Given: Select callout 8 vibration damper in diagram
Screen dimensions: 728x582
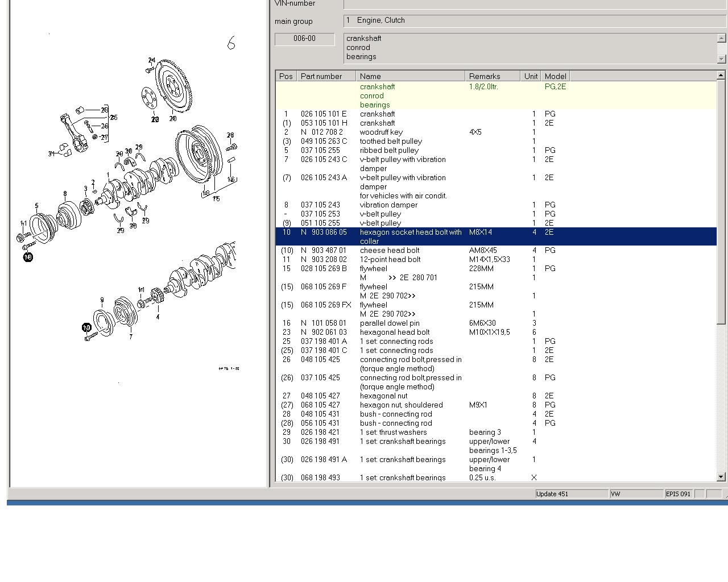Looking at the screenshot, I should 65,194.
